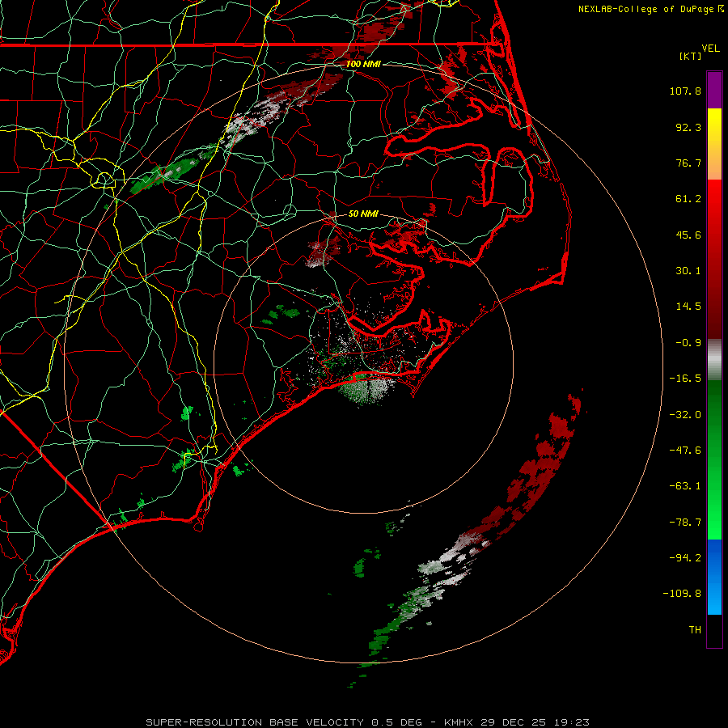Pick the purple segment of the velocity bar
This screenshot has width=728, height=728.
click(714, 90)
